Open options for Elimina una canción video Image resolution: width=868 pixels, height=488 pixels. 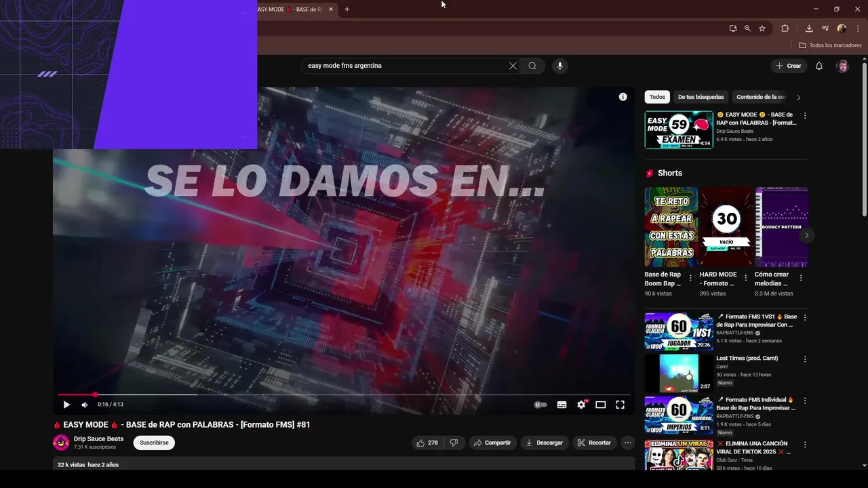[805, 445]
